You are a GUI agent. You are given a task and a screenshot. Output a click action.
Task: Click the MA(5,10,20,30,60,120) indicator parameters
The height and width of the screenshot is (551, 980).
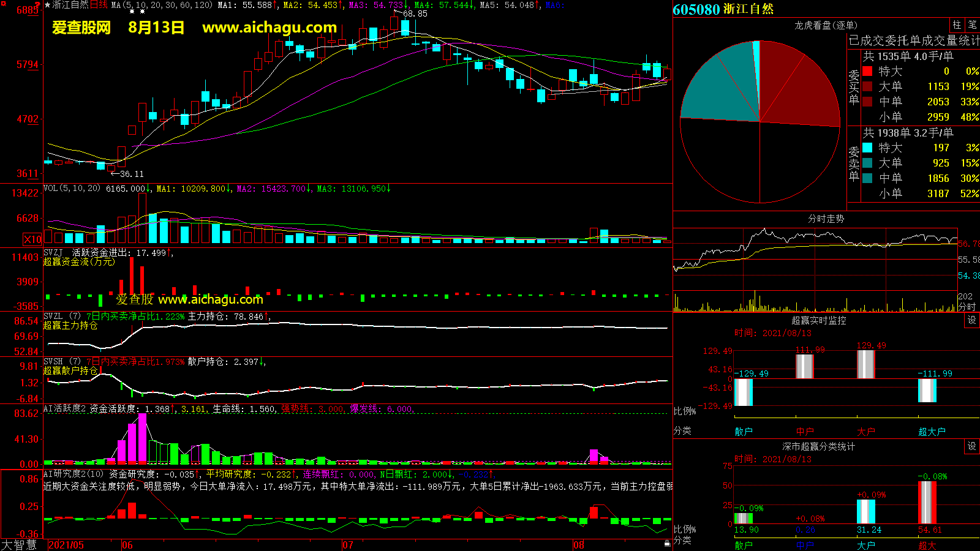coord(162,5)
